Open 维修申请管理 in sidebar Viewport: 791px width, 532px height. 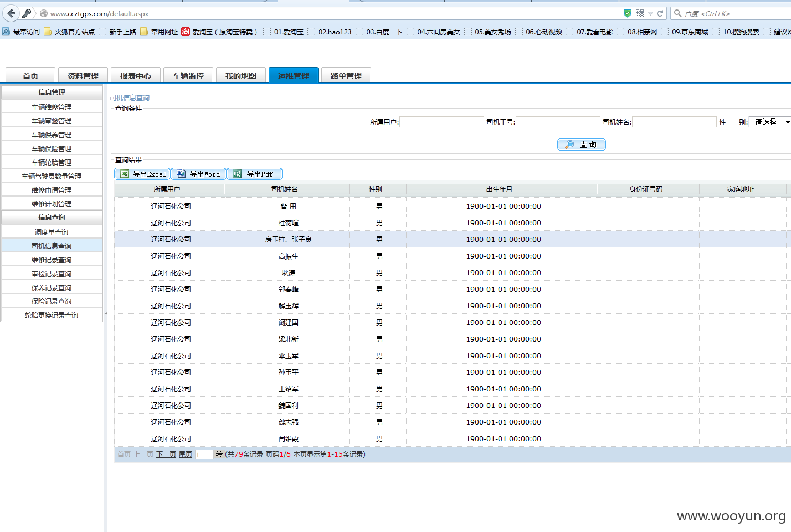pyautogui.click(x=52, y=190)
